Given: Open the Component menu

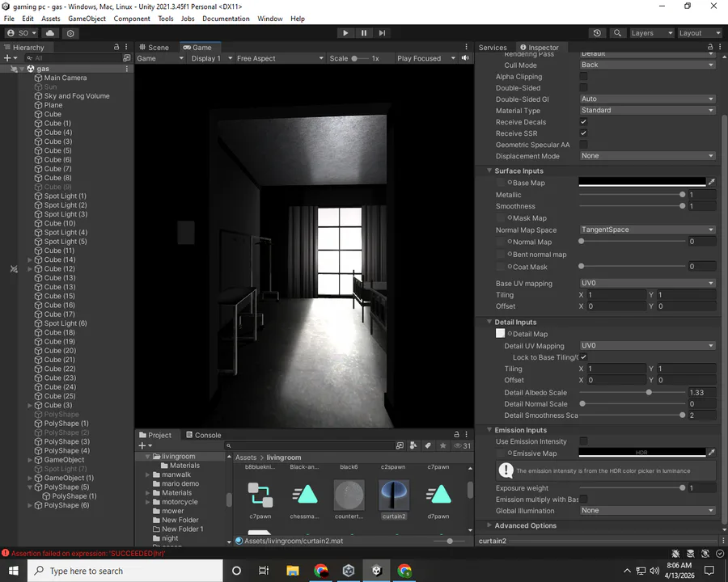Looking at the screenshot, I should pyautogui.click(x=132, y=19).
